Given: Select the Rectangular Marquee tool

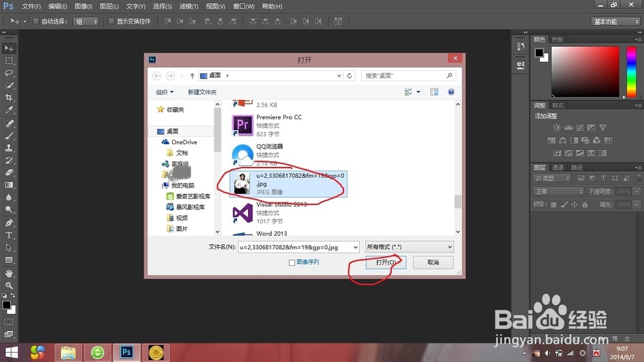Looking at the screenshot, I should [8, 61].
